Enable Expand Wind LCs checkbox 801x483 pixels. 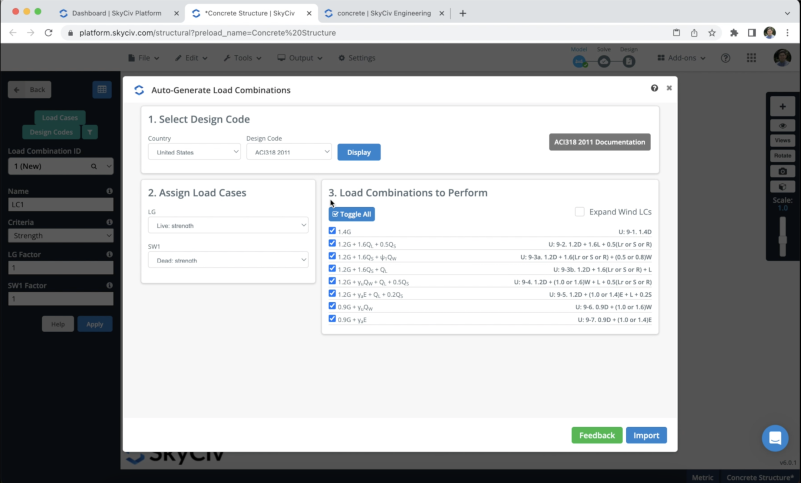click(579, 212)
